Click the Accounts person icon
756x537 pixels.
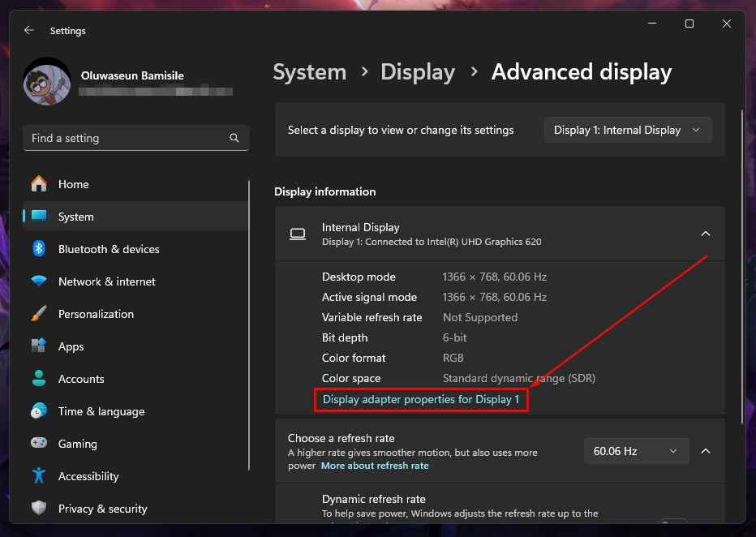(x=39, y=379)
